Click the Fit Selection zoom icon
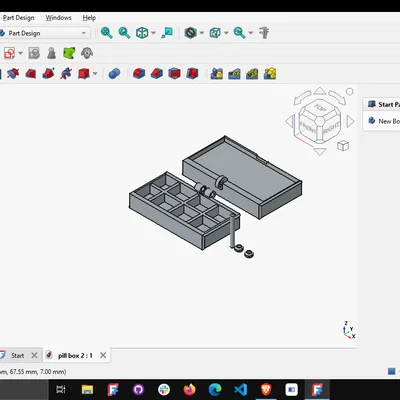400x400 pixels. click(x=124, y=33)
